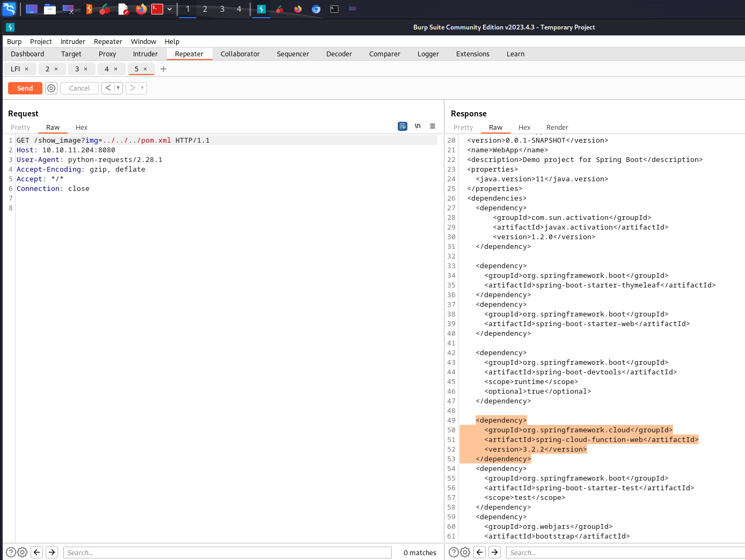Jump to the previous request search match

click(x=37, y=552)
